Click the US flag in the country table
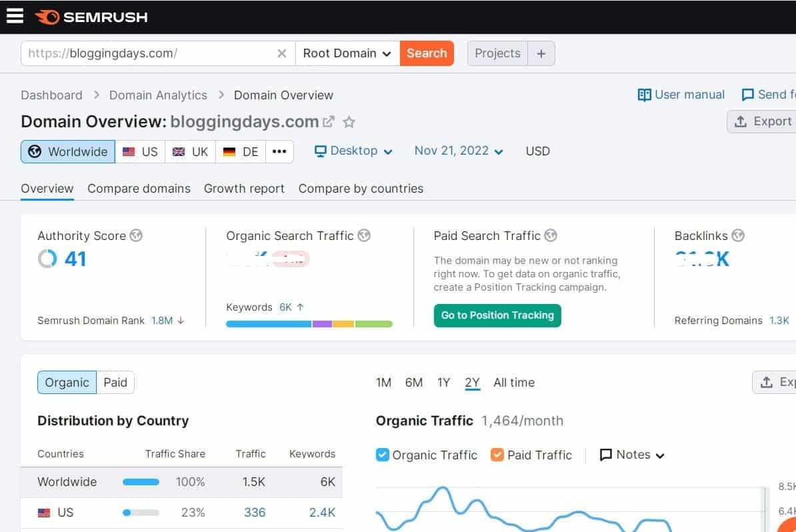The width and height of the screenshot is (796, 532). point(44,513)
